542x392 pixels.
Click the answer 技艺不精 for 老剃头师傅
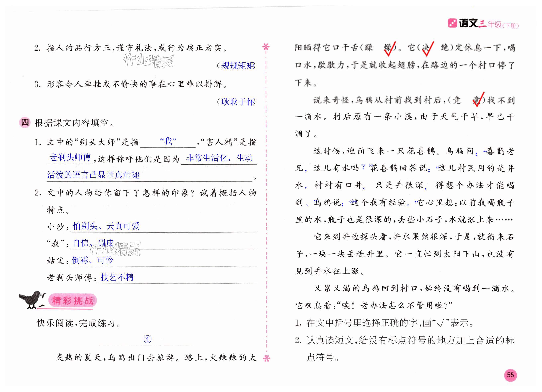117,277
